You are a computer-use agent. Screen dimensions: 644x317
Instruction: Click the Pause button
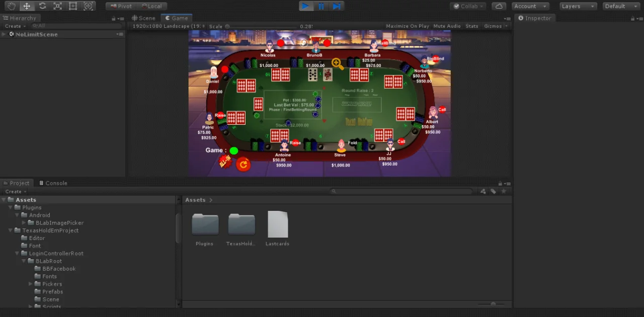pos(321,6)
